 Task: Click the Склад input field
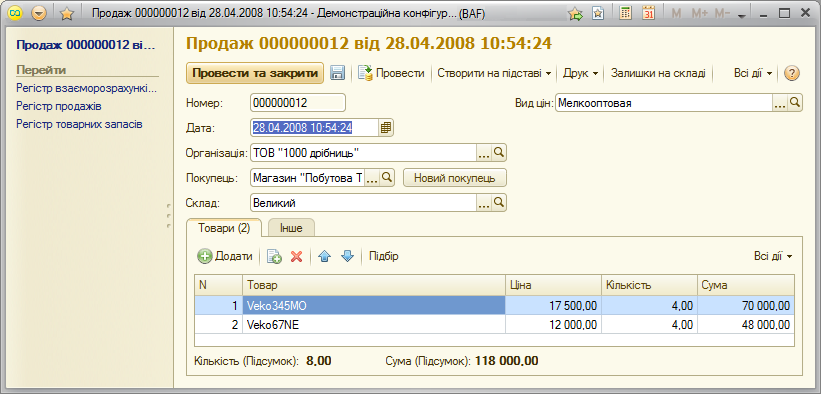pos(363,202)
